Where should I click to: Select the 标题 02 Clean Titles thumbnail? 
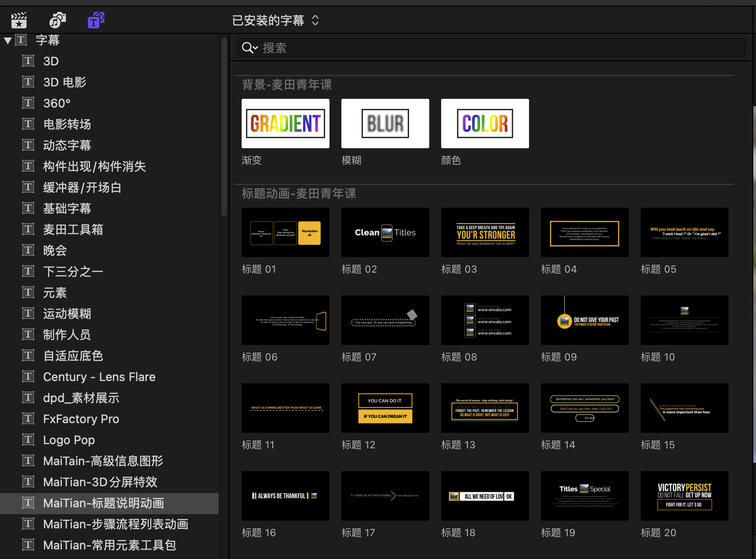(385, 232)
